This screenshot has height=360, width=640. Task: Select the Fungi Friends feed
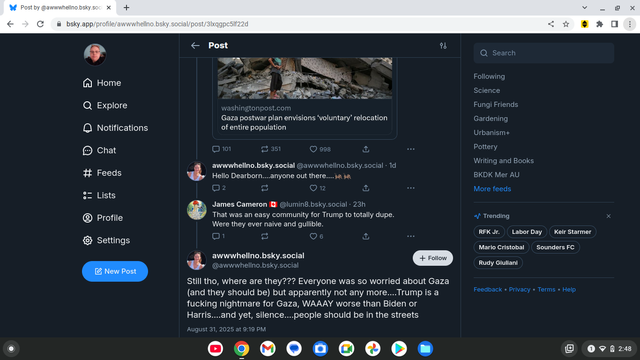tap(496, 104)
